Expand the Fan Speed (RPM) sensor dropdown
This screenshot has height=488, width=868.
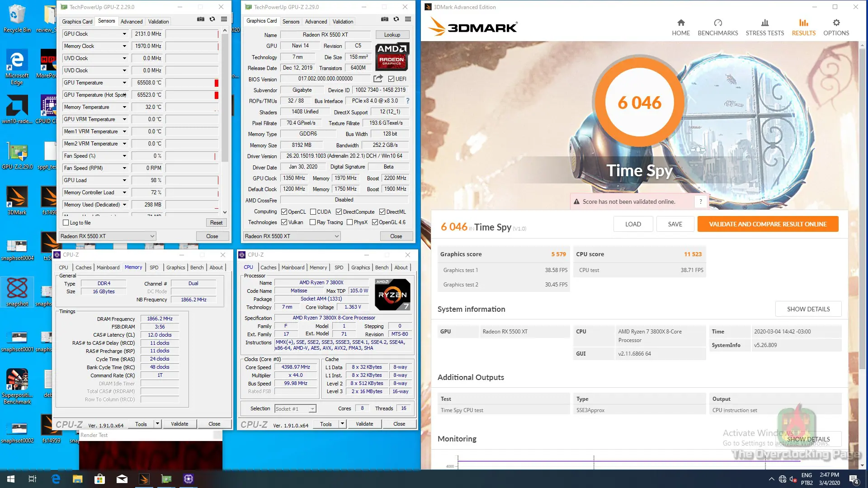[124, 168]
